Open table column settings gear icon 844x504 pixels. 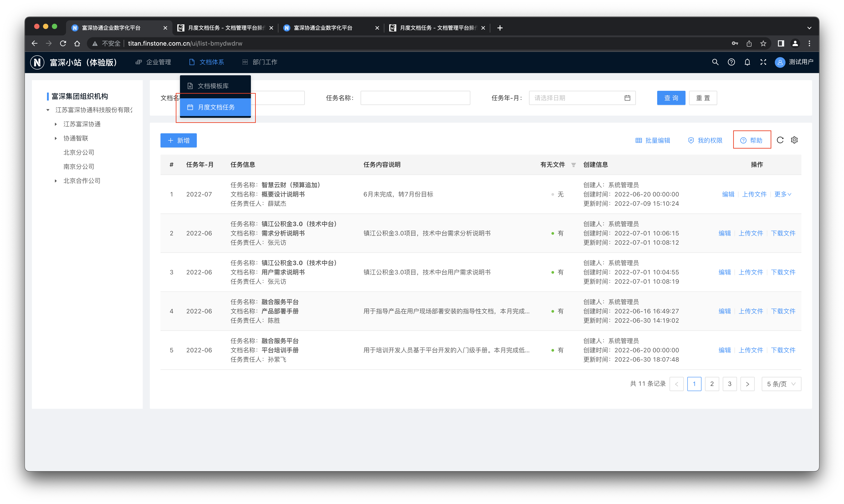pyautogui.click(x=794, y=140)
